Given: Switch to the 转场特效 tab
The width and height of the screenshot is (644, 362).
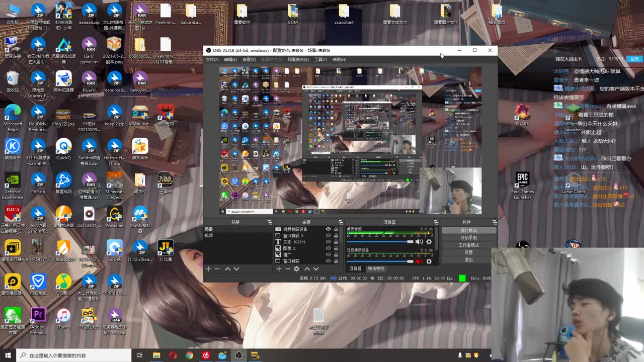Looking at the screenshot, I should [x=376, y=268].
